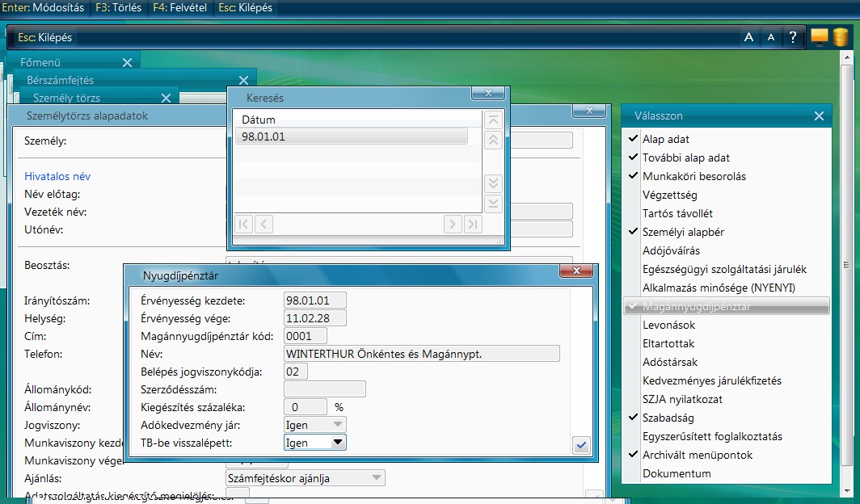Select Kedvezményes járulékfizetés menu item

(x=726, y=380)
